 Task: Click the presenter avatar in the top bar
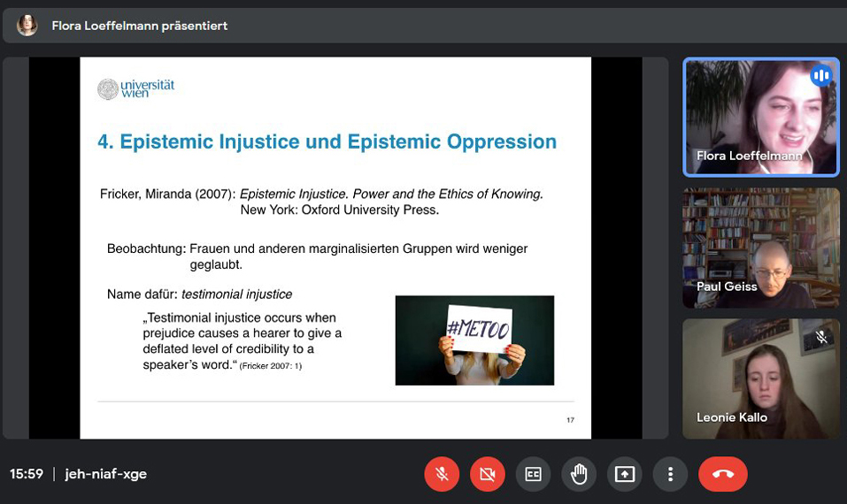(27, 26)
